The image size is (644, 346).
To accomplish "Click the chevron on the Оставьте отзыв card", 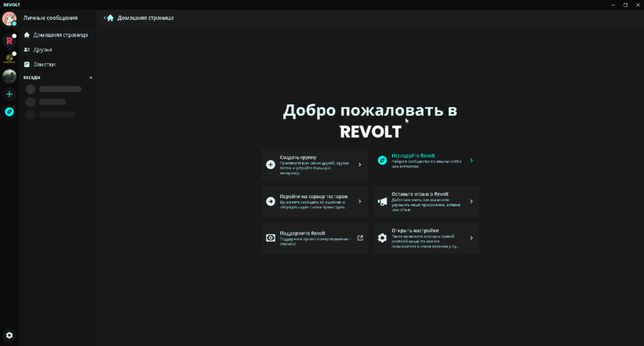I will pyautogui.click(x=471, y=201).
